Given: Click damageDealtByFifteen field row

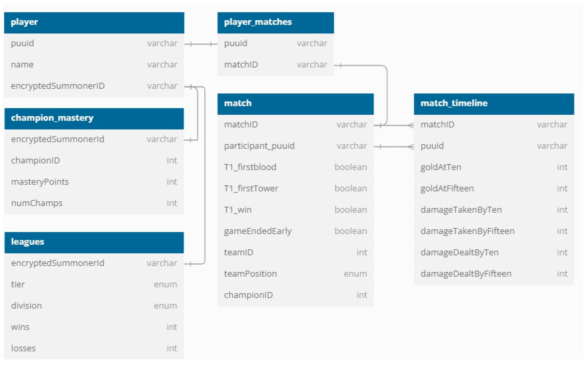Looking at the screenshot, I should click(x=494, y=274).
